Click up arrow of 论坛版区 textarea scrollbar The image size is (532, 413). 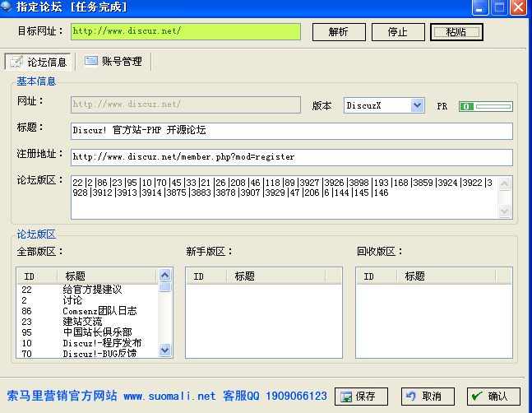coord(505,184)
